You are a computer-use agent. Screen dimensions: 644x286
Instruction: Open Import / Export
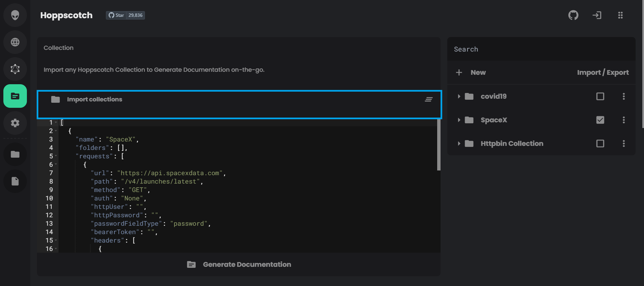603,72
